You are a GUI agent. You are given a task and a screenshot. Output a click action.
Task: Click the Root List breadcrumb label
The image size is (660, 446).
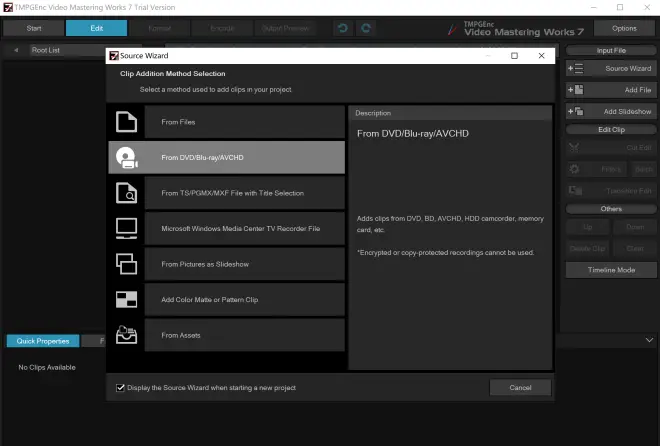[x=45, y=50]
